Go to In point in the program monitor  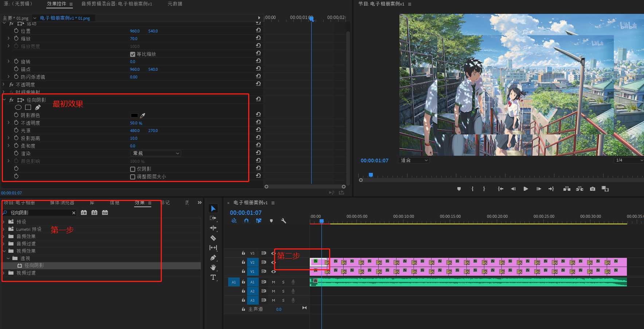pyautogui.click(x=501, y=189)
